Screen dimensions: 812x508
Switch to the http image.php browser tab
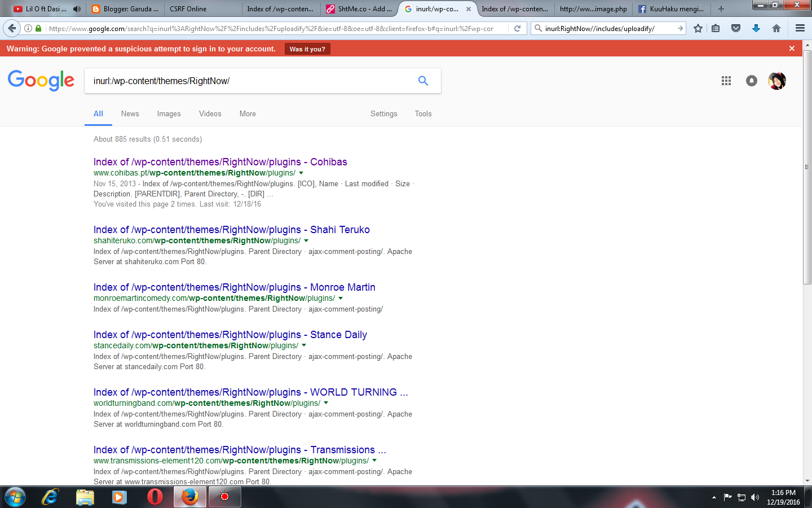click(593, 9)
